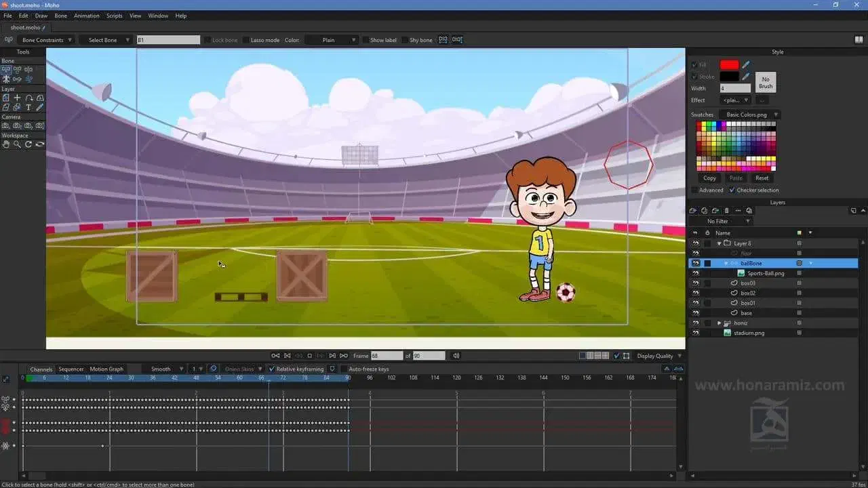
Task: Switch to the Motion Graph tab
Action: tap(106, 369)
